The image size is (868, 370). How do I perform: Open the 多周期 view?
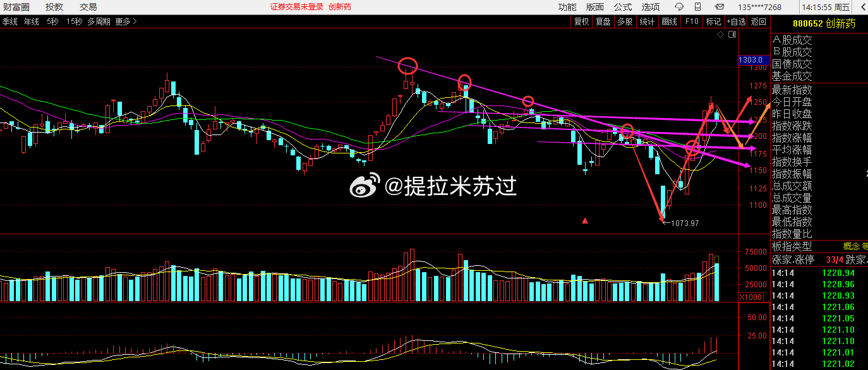[99, 21]
